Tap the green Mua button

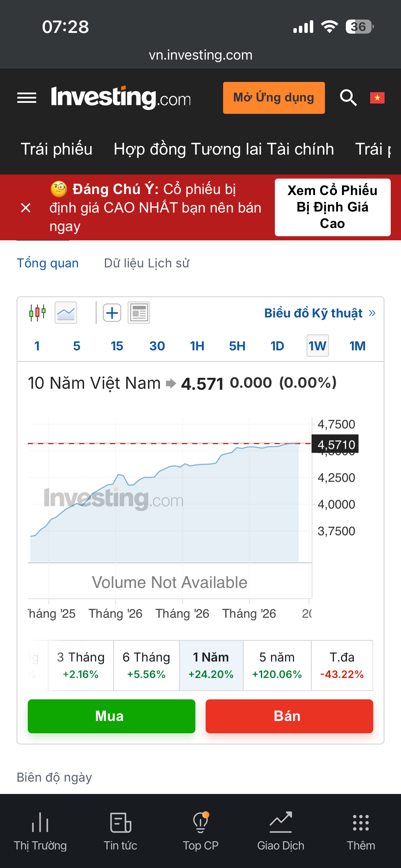111,716
